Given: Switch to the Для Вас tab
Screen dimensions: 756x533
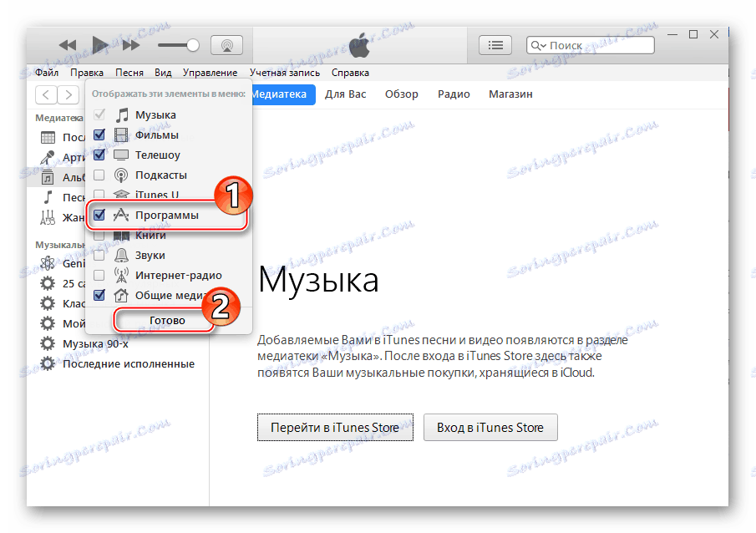Looking at the screenshot, I should (345, 94).
